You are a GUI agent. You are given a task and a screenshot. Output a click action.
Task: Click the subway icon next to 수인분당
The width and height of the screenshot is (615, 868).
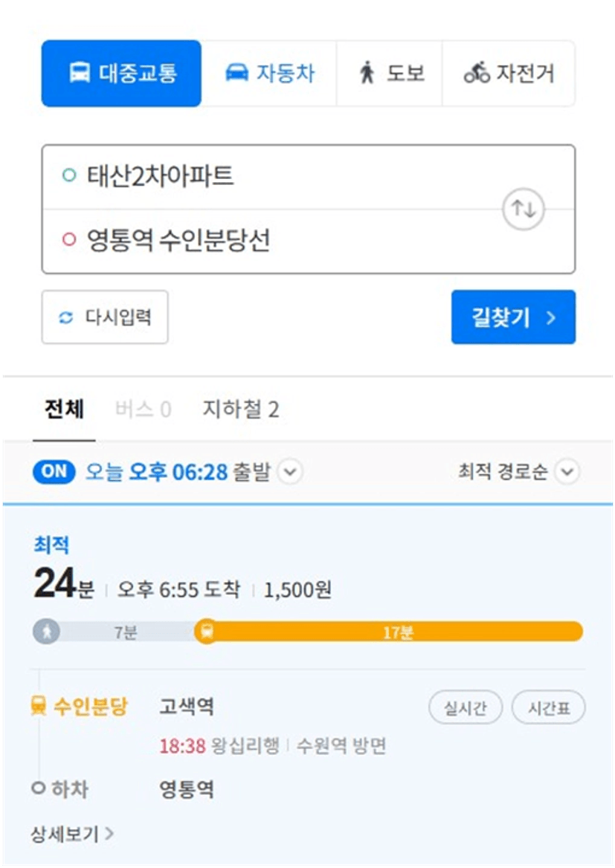(38, 706)
